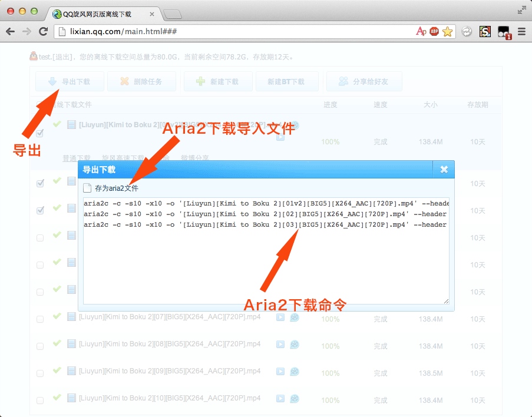Image resolution: width=532 pixels, height=417 pixels.
Task: Click the aria2c line for [01v2] file
Action: (x=266, y=203)
